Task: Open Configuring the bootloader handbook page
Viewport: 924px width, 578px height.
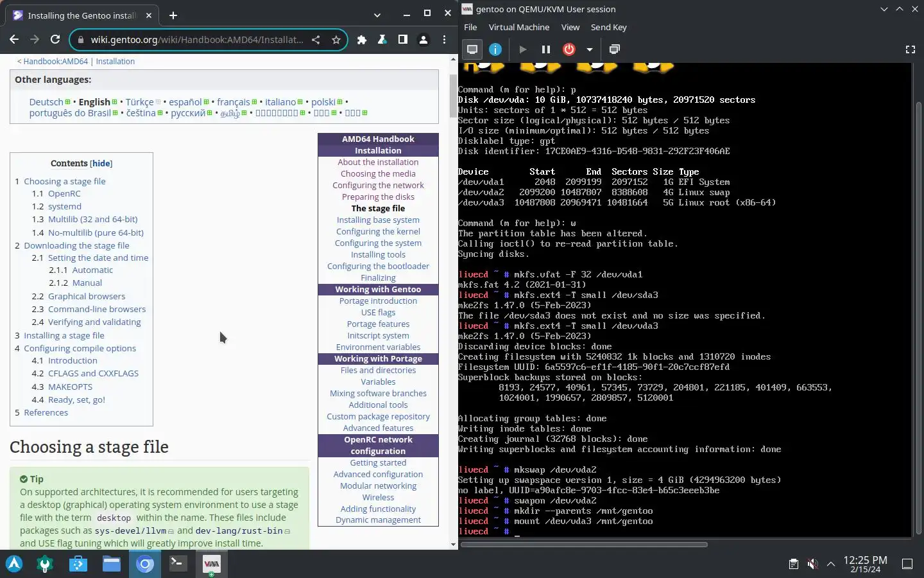Action: 378,267
